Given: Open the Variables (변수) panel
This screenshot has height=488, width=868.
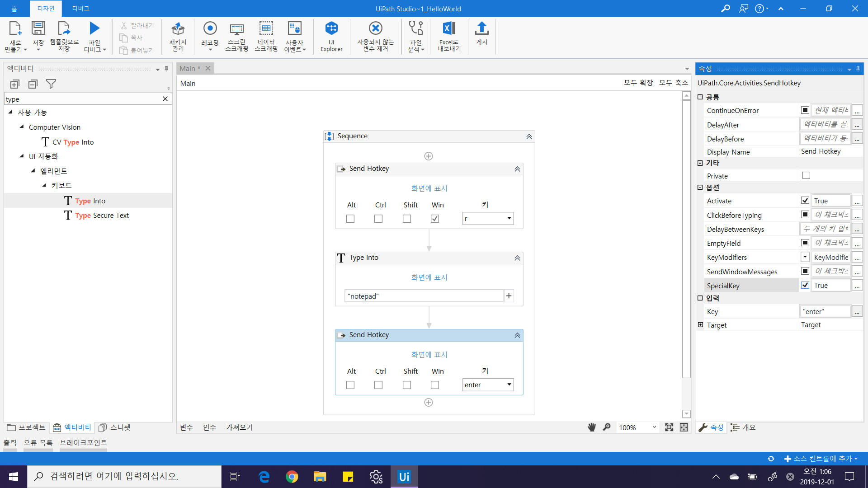Looking at the screenshot, I should coord(186,427).
